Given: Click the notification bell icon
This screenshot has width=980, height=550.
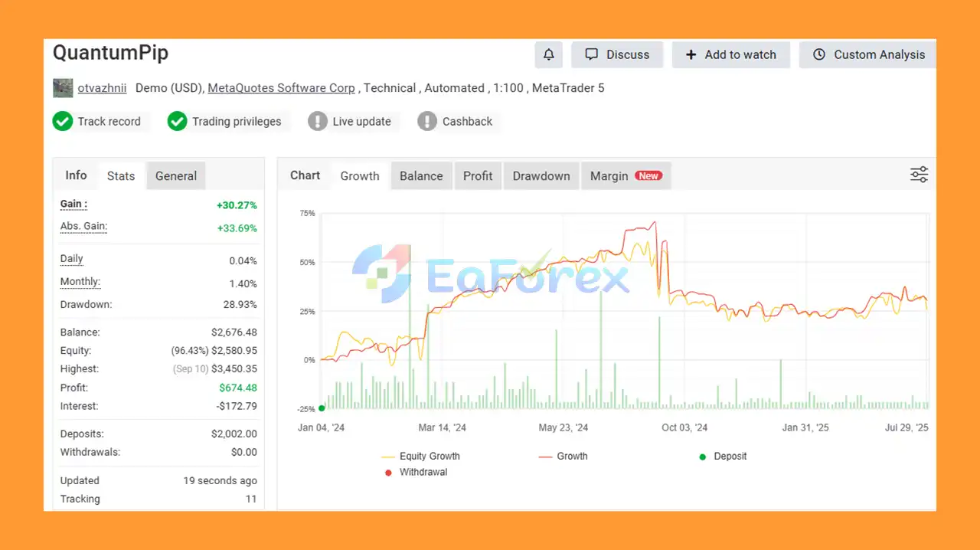Looking at the screenshot, I should (x=548, y=54).
